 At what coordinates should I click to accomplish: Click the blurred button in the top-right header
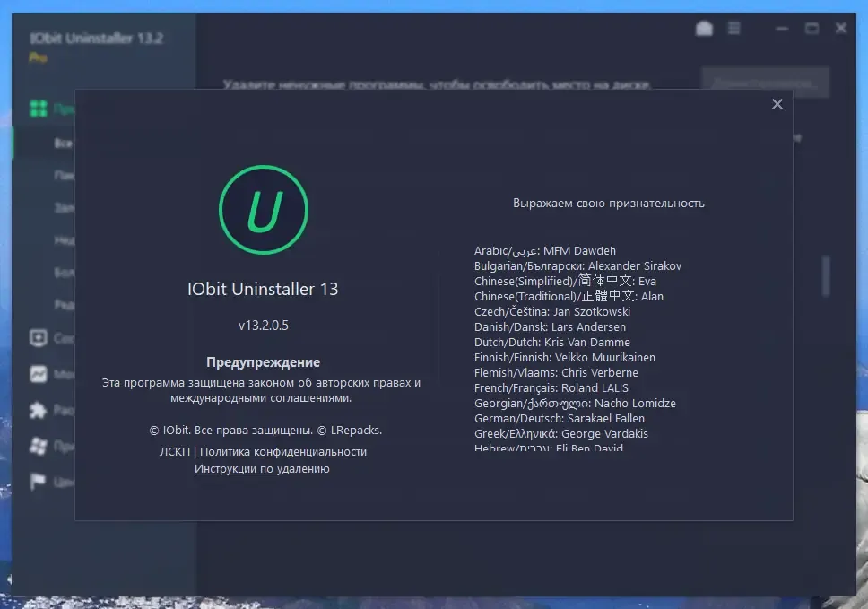point(765,83)
